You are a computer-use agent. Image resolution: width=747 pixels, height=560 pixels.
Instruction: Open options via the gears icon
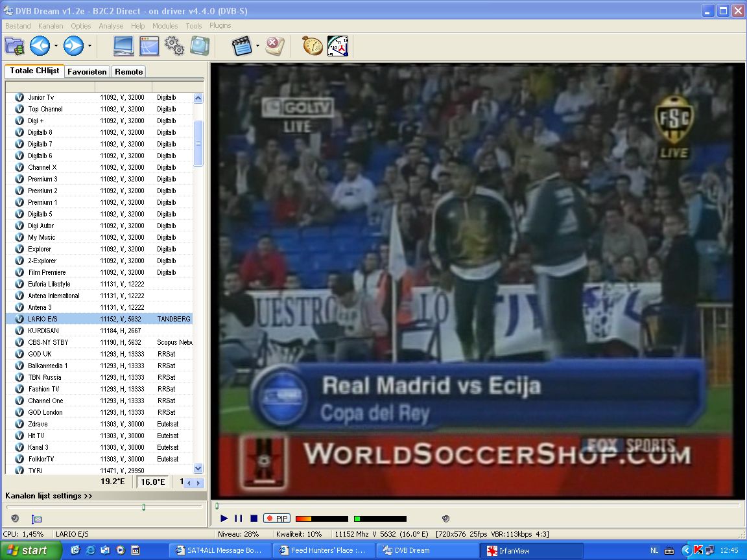coord(174,46)
